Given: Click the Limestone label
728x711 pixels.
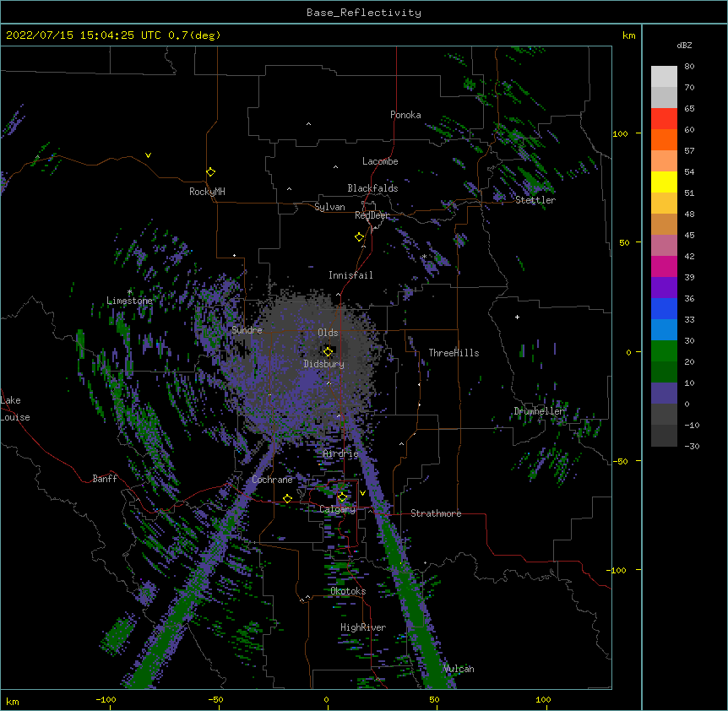Looking at the screenshot, I should 129,301.
